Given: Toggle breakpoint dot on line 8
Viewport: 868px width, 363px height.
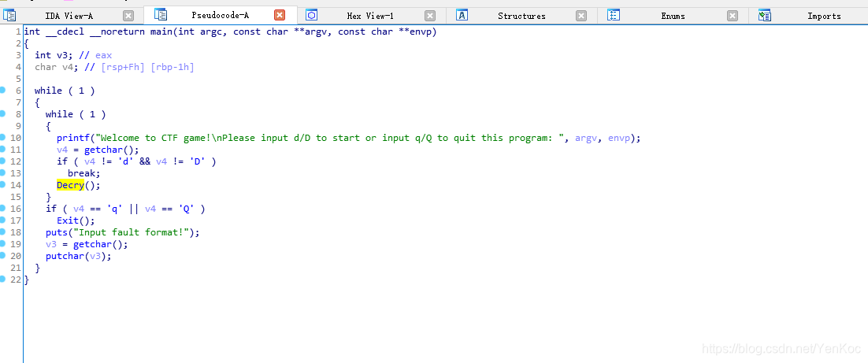Looking at the screenshot, I should [3, 113].
